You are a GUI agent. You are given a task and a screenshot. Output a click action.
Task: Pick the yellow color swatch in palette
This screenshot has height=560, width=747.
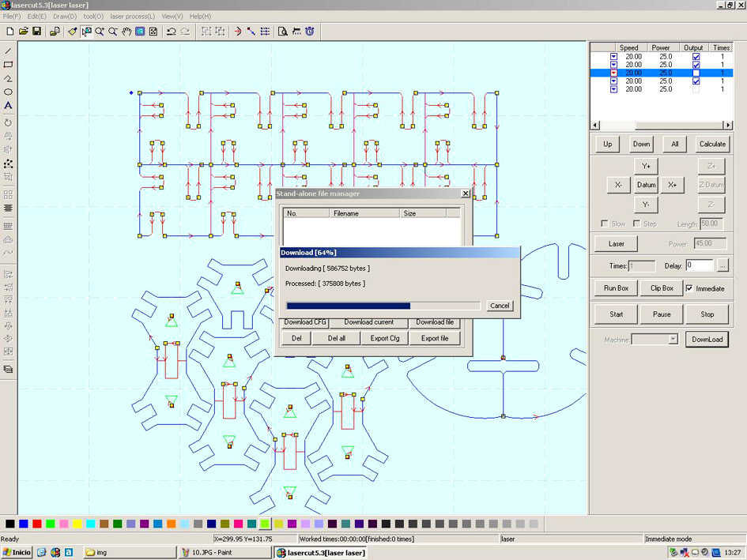coord(77,524)
